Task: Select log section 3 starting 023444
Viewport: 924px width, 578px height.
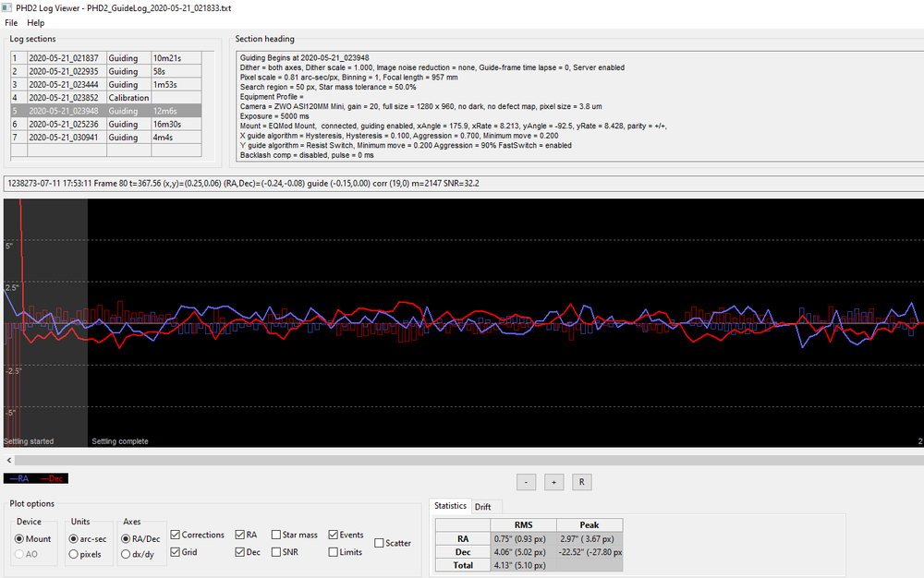Action: 106,85
